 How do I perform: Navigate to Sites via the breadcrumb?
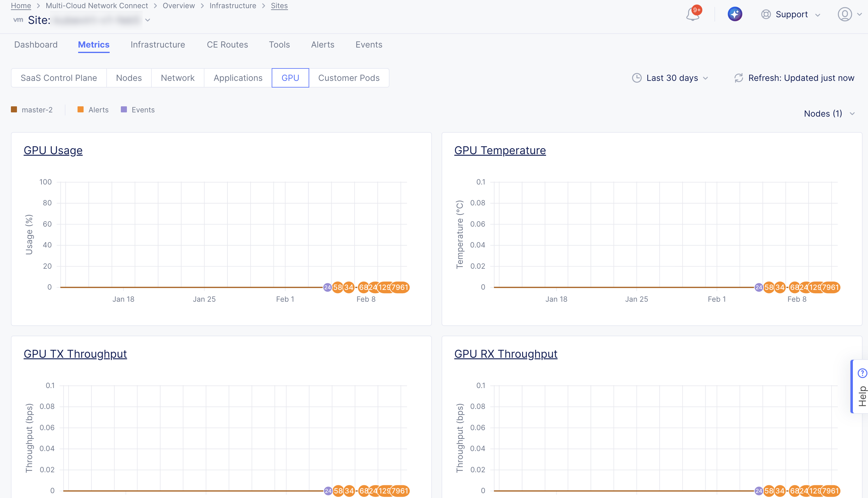coord(279,5)
